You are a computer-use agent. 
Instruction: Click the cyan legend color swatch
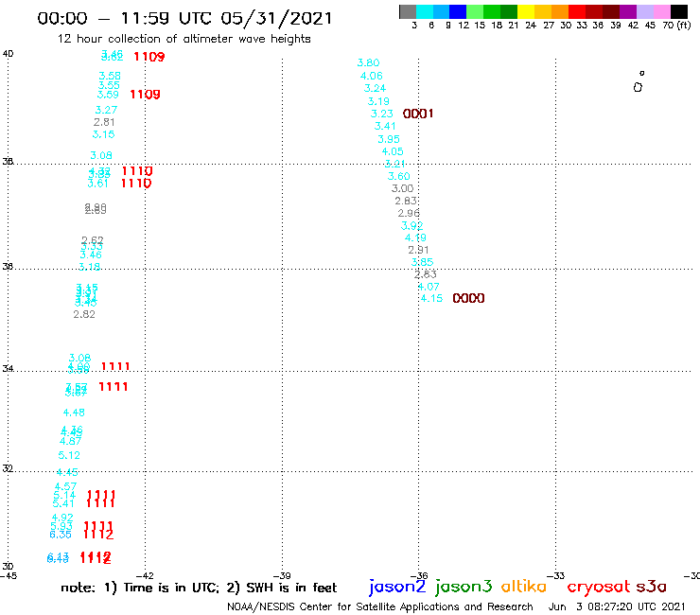(x=425, y=11)
